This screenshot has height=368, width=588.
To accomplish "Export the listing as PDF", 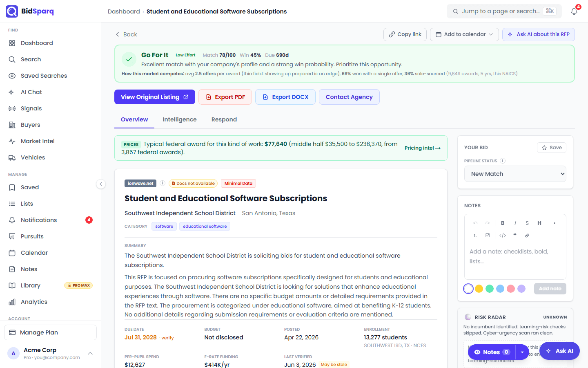I will [225, 97].
